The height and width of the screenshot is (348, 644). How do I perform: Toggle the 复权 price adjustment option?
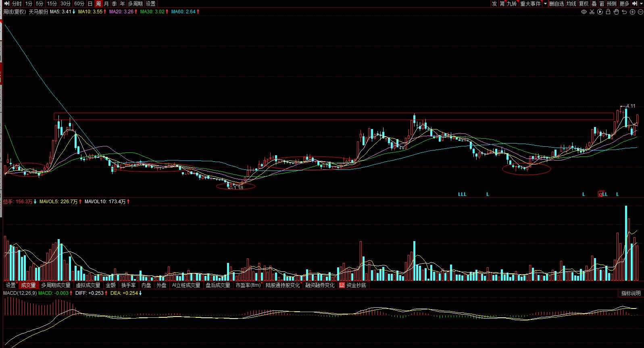pos(584,4)
